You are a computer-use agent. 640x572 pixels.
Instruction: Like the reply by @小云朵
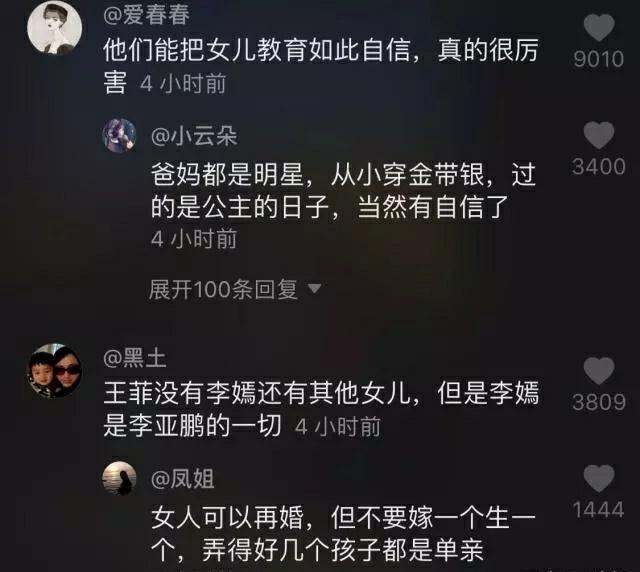point(599,135)
